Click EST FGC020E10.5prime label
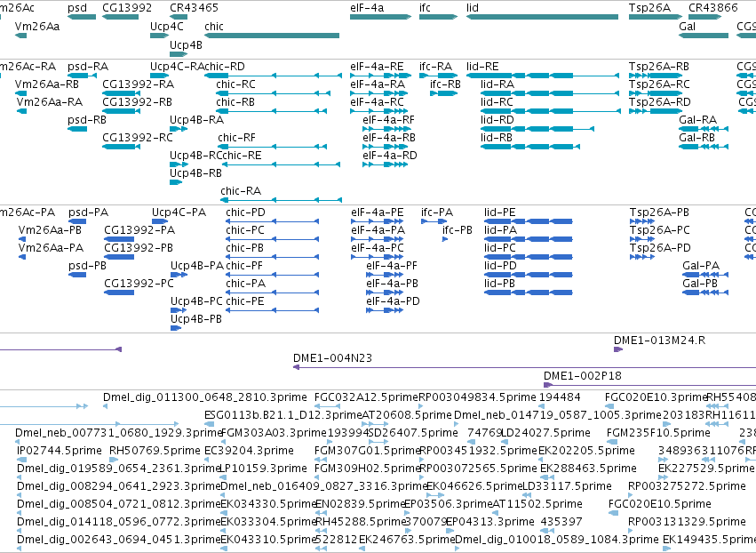This screenshot has height=553, width=756. [659, 504]
